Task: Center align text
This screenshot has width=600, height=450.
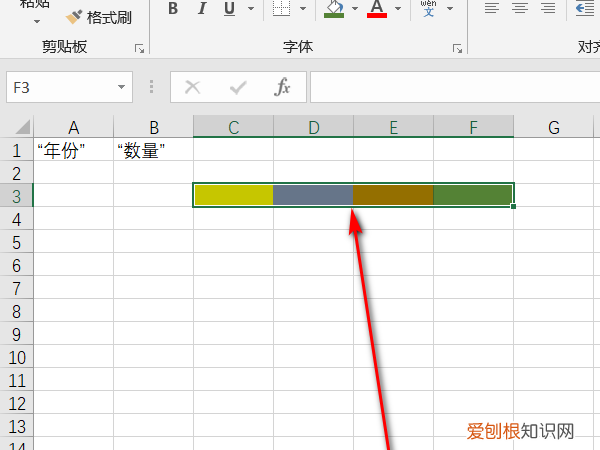Action: tap(520, 8)
